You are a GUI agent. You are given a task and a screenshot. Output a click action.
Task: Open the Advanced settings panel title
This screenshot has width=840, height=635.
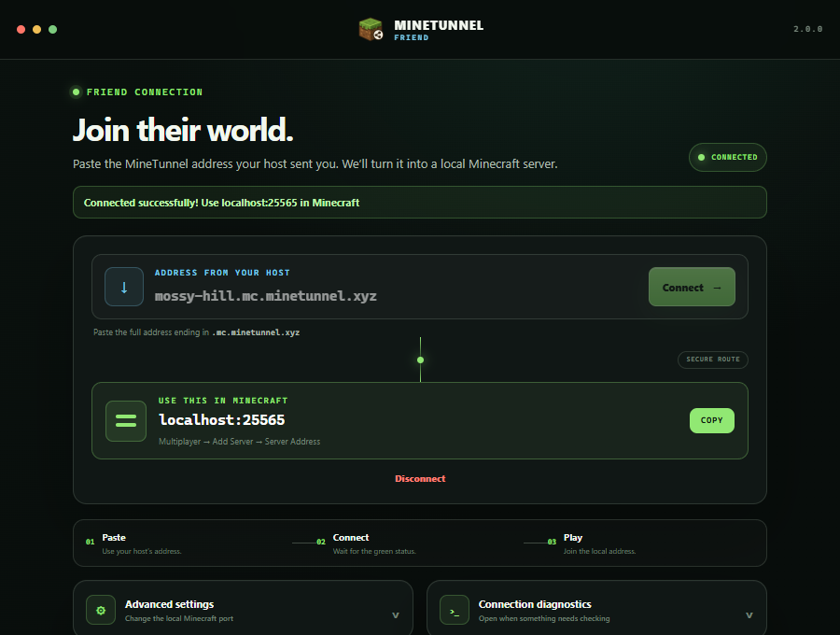pos(169,604)
